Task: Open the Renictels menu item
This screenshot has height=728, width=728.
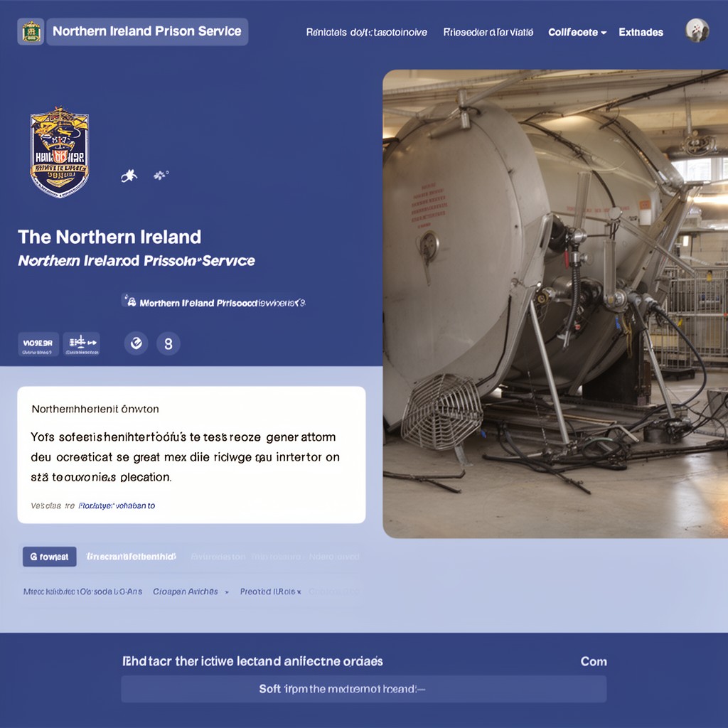Action: (x=366, y=33)
